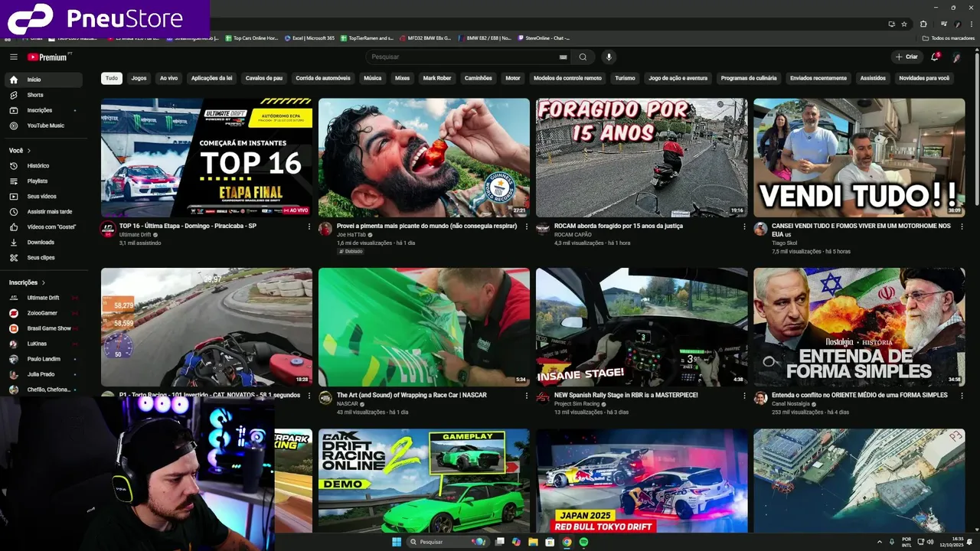Open Spotify from the taskbar

tap(583, 542)
